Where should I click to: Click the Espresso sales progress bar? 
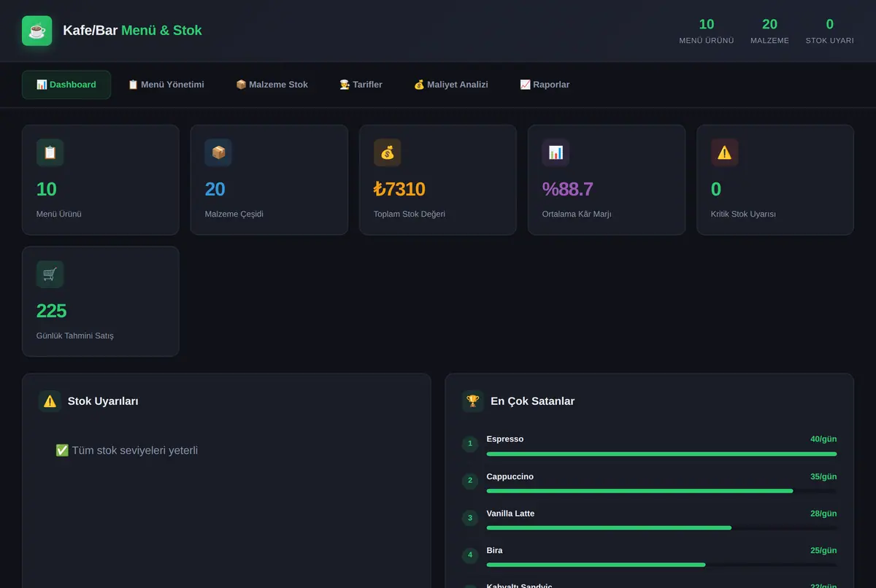[x=661, y=454]
